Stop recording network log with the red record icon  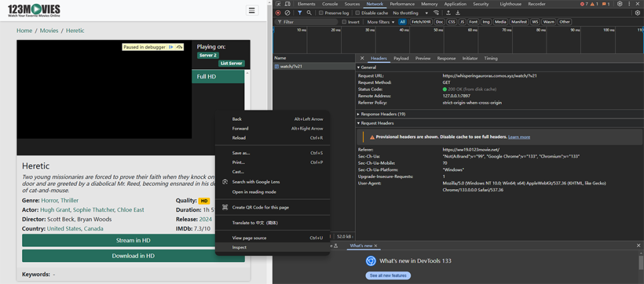(x=279, y=13)
